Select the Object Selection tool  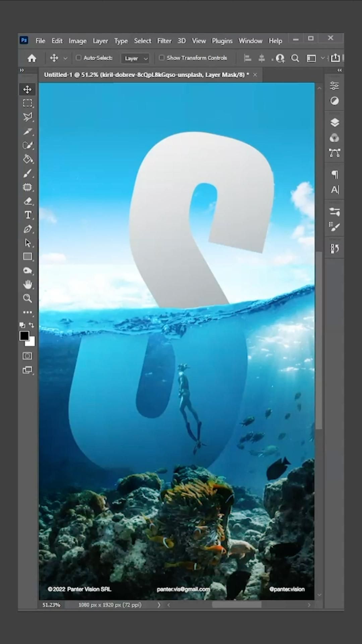tap(27, 187)
